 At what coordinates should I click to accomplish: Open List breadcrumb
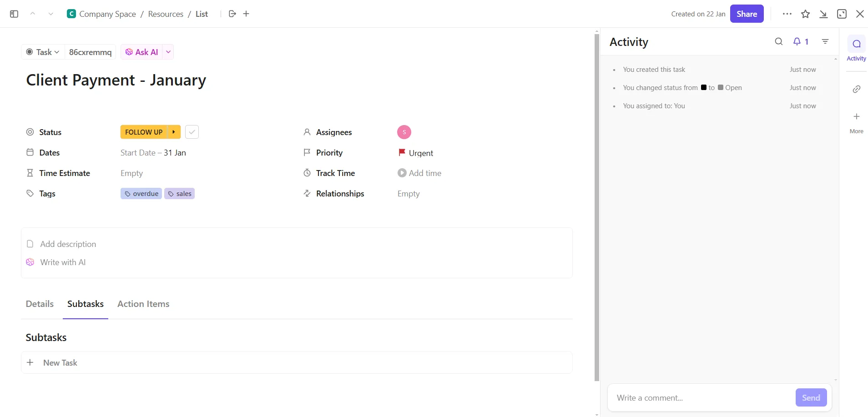[202, 14]
